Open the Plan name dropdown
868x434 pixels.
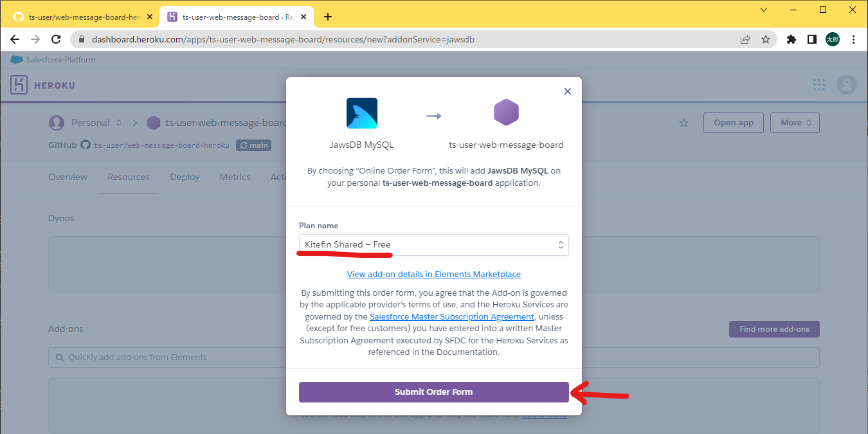tap(434, 244)
